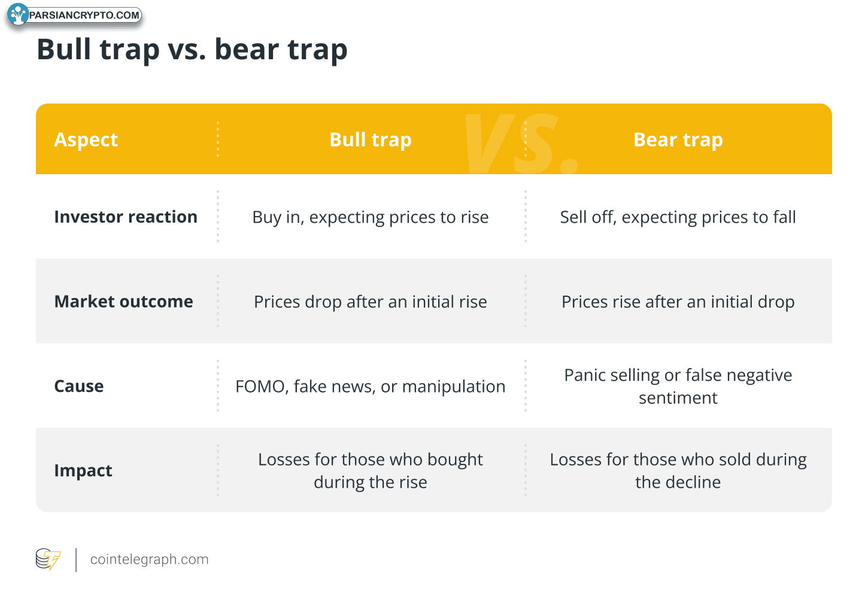This screenshot has height=608, width=868.
Task: Click 'Prices rise after an initial drop' cell
Action: pos(678,302)
